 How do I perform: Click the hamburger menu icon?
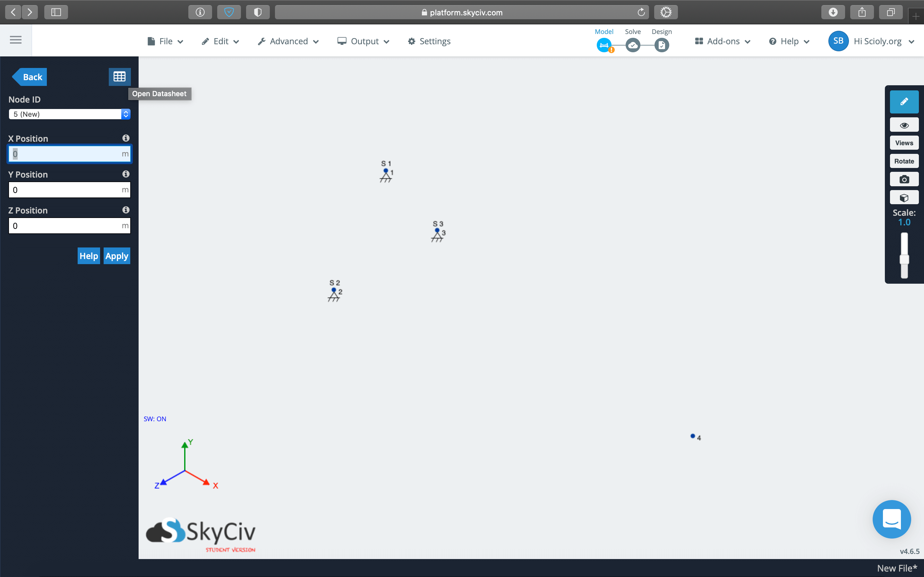16,40
